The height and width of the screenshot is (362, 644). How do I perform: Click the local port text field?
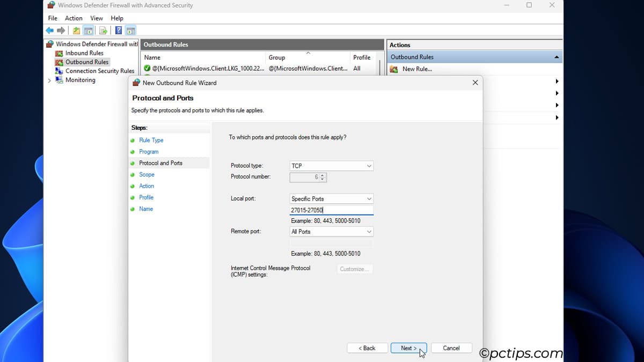[331, 211]
